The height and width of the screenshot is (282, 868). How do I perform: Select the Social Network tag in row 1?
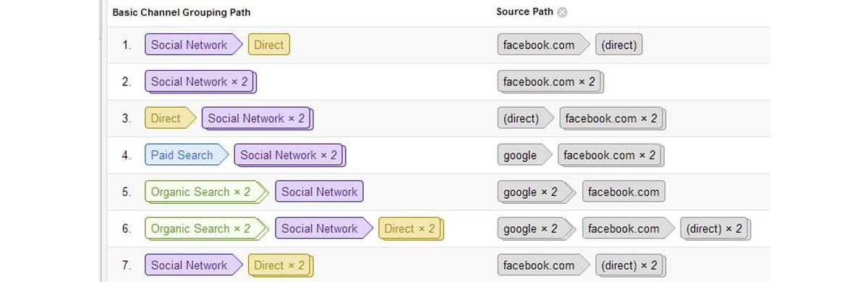pyautogui.click(x=193, y=45)
